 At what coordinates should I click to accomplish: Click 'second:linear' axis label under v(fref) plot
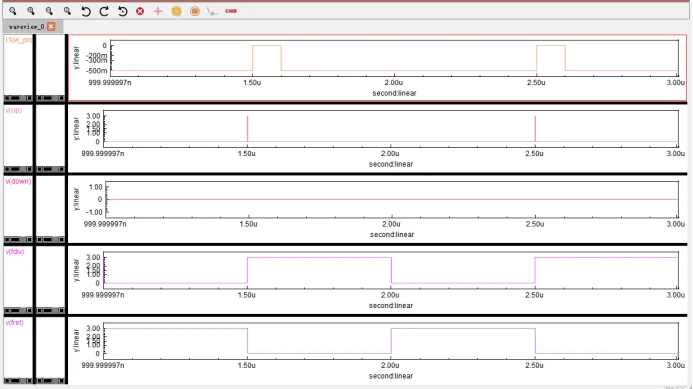(391, 376)
